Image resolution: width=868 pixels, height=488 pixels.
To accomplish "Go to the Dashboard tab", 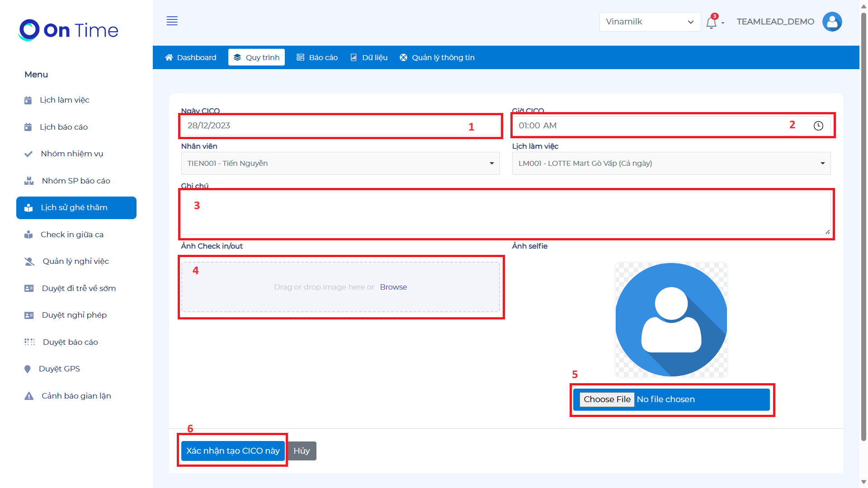I will pyautogui.click(x=191, y=57).
